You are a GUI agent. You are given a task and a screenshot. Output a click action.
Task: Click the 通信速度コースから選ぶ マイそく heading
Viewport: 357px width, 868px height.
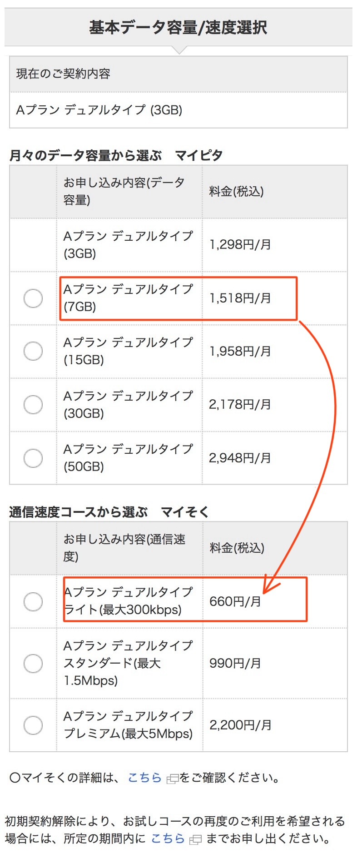pyautogui.click(x=109, y=512)
